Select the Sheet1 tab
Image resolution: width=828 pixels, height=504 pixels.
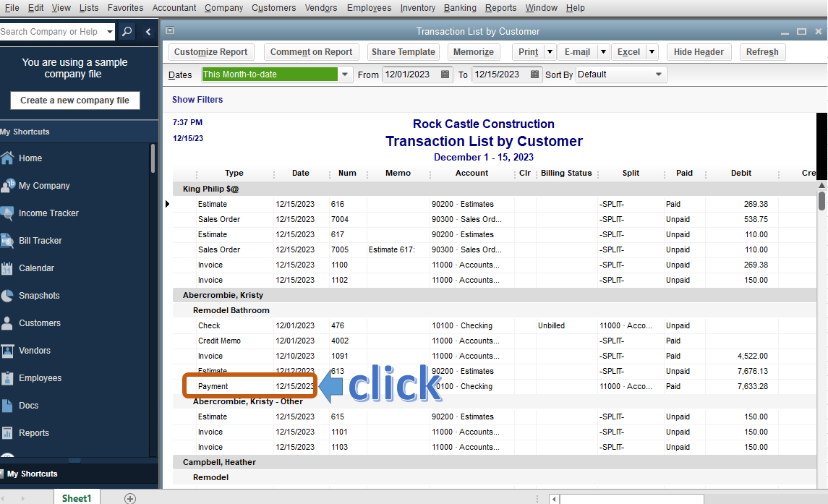click(x=77, y=498)
